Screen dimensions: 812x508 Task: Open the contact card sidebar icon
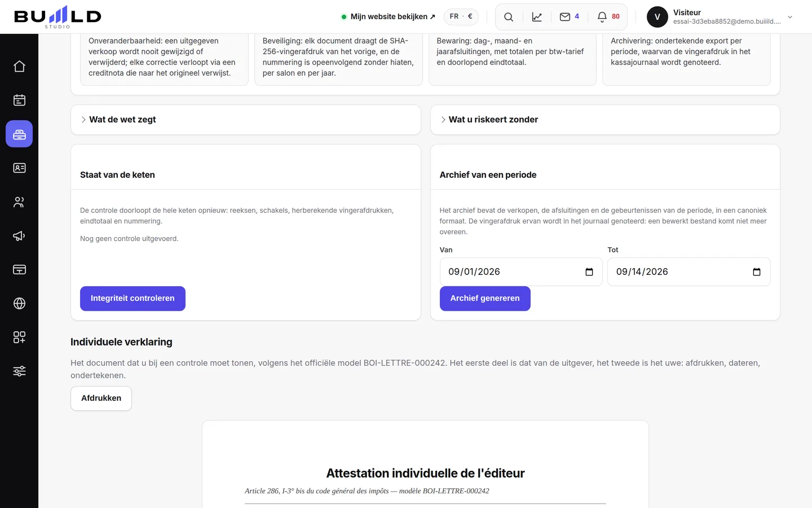pyautogui.click(x=19, y=168)
